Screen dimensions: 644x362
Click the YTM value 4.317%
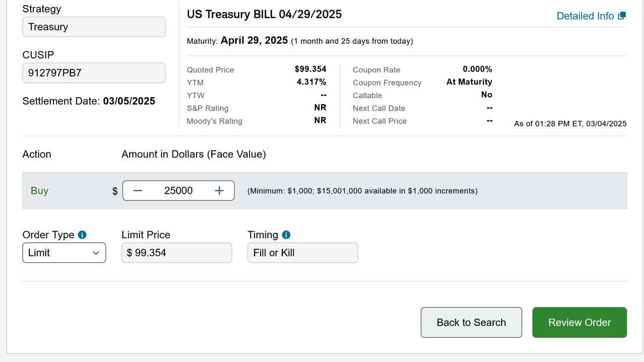311,82
